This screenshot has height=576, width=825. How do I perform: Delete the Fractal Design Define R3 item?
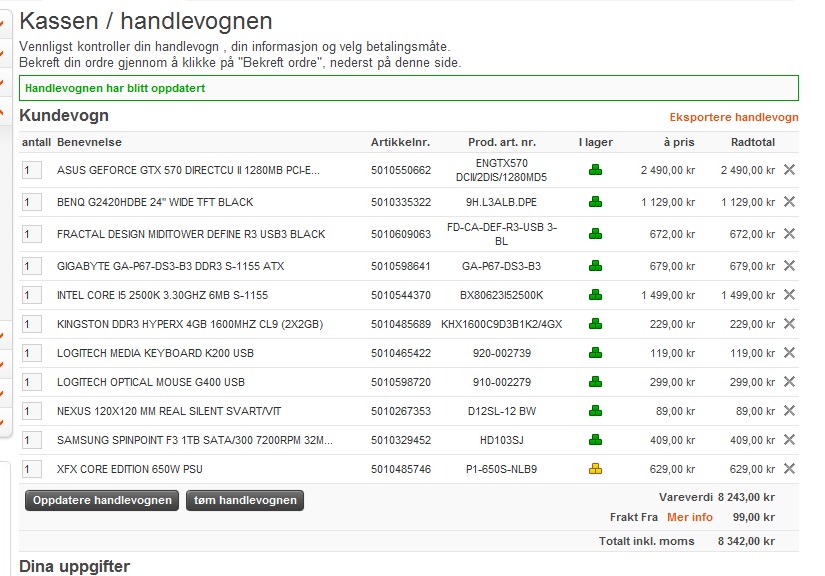click(789, 234)
